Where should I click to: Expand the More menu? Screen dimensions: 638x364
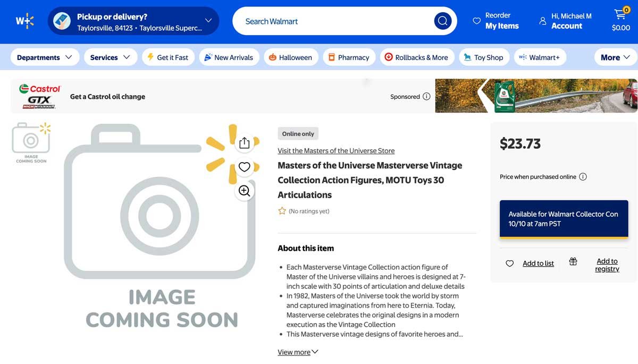615,57
